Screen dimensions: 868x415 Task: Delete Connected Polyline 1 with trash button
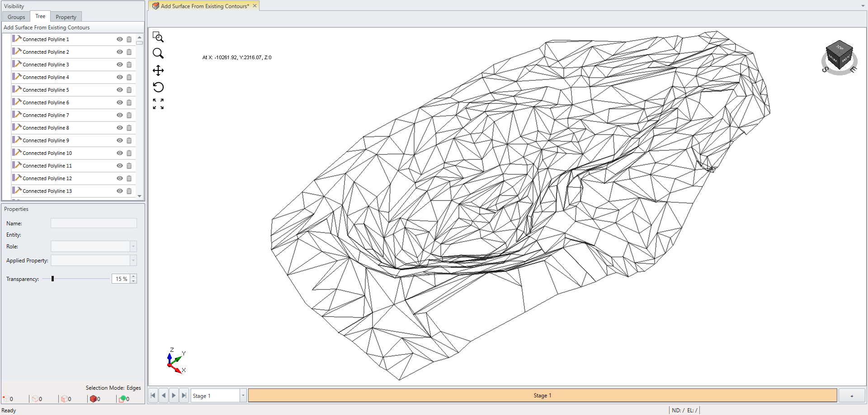129,39
